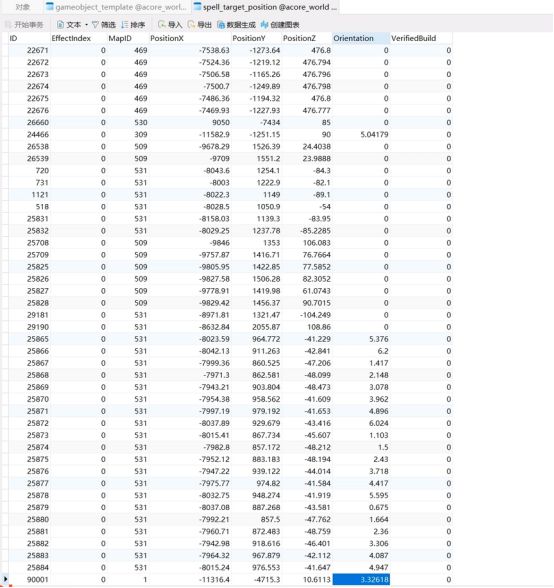
Task: Click the PositionZ value 106.083
Action: click(x=317, y=243)
